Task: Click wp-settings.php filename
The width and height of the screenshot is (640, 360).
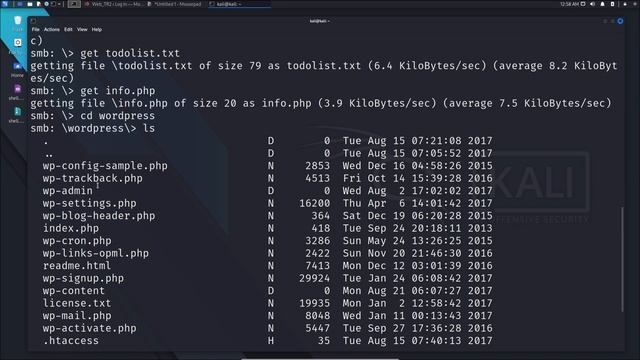Action: tap(89, 203)
